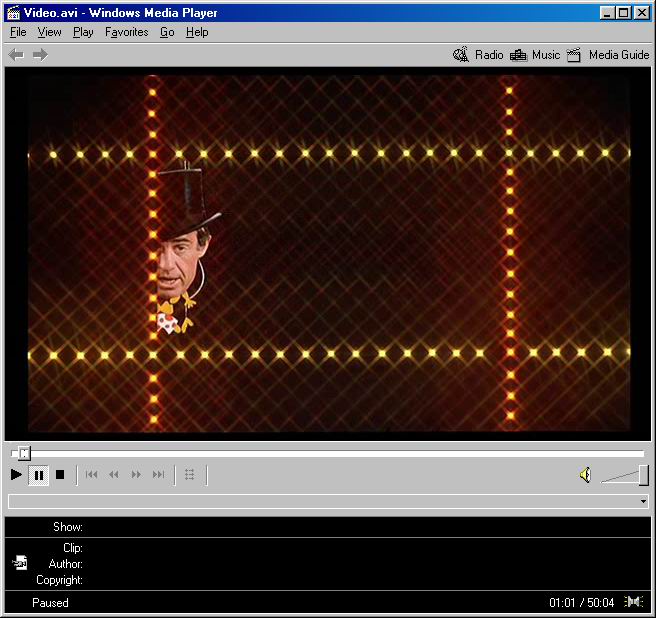Click the playlist combo box field
The height and width of the screenshot is (618, 656).
click(328, 501)
